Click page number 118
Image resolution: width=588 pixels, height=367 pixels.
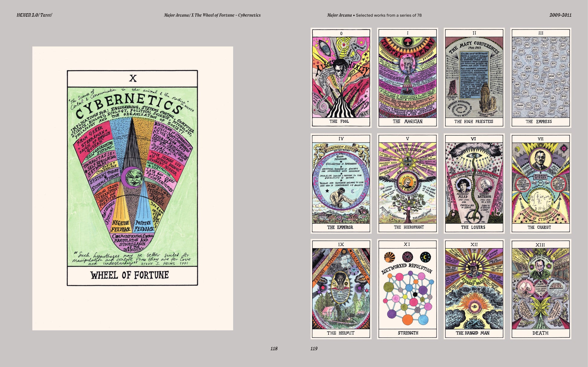click(x=274, y=349)
